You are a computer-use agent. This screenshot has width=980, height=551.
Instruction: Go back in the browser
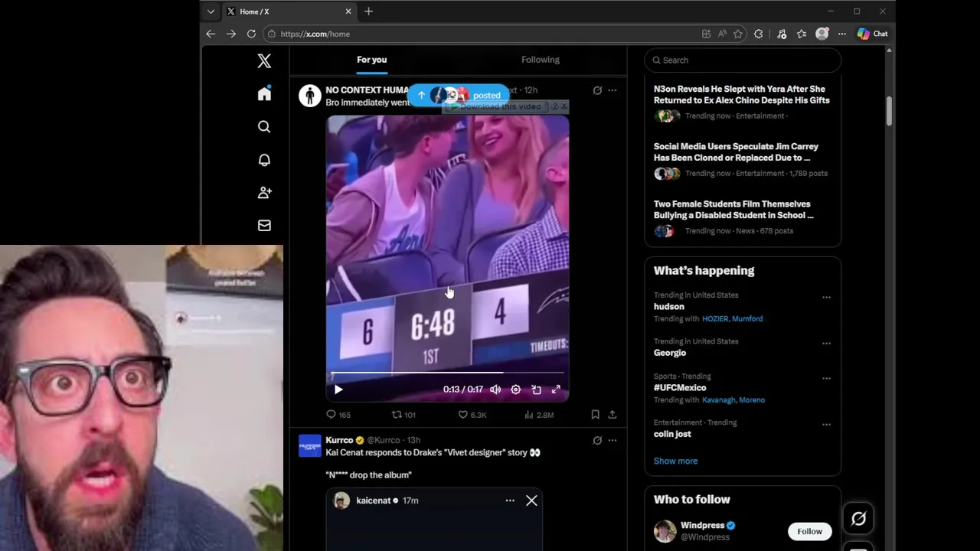211,34
